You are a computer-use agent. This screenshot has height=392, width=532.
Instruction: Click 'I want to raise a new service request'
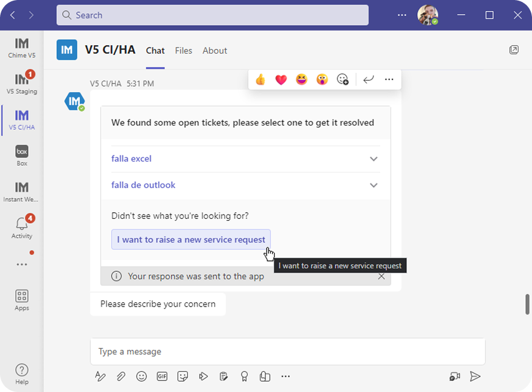(191, 240)
